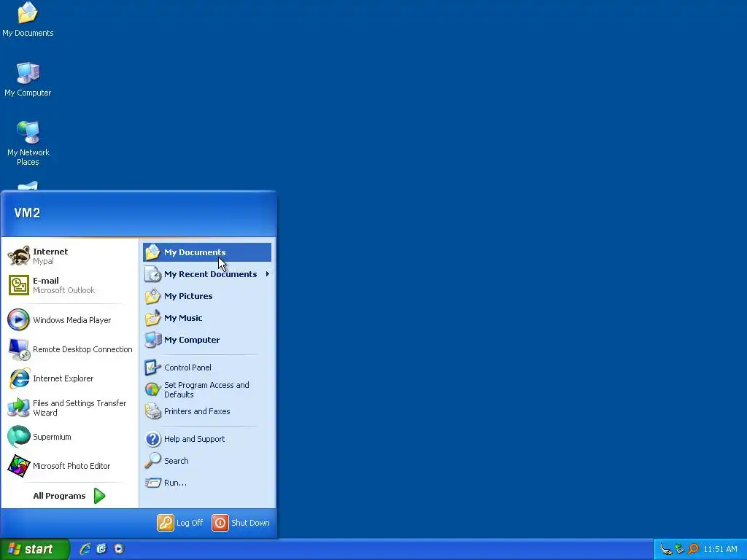Click the VM2 user name header
747x560 pixels.
click(27, 213)
